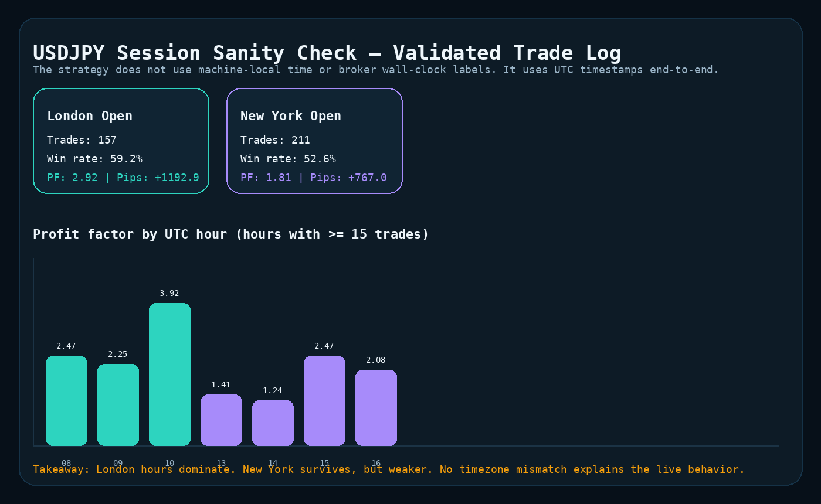Image resolution: width=821 pixels, height=504 pixels.
Task: Click the value label 1.24 above hour 14
Action: click(x=273, y=390)
